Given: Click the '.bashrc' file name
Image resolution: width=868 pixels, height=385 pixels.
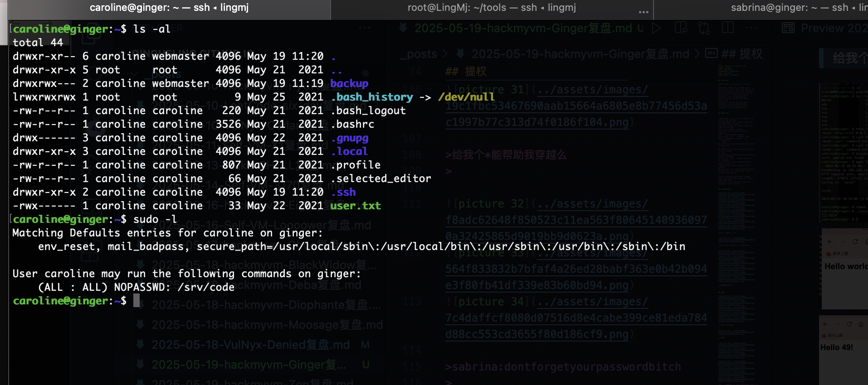Looking at the screenshot, I should [352, 124].
